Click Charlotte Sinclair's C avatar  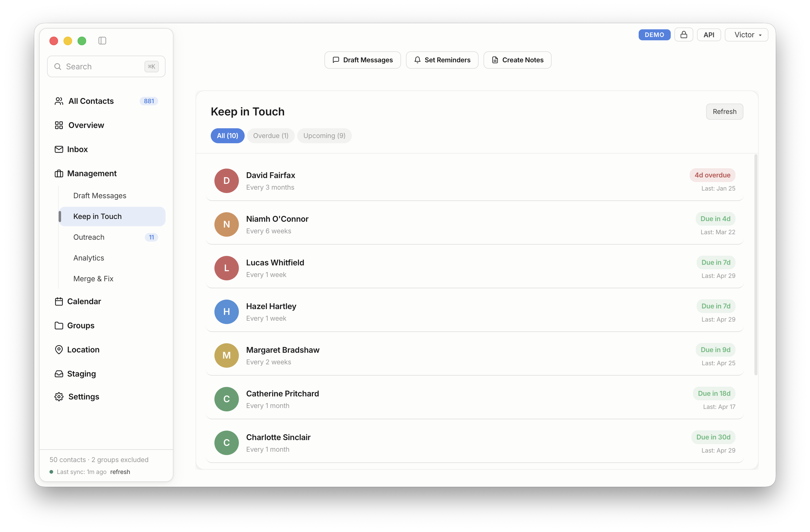pos(226,443)
